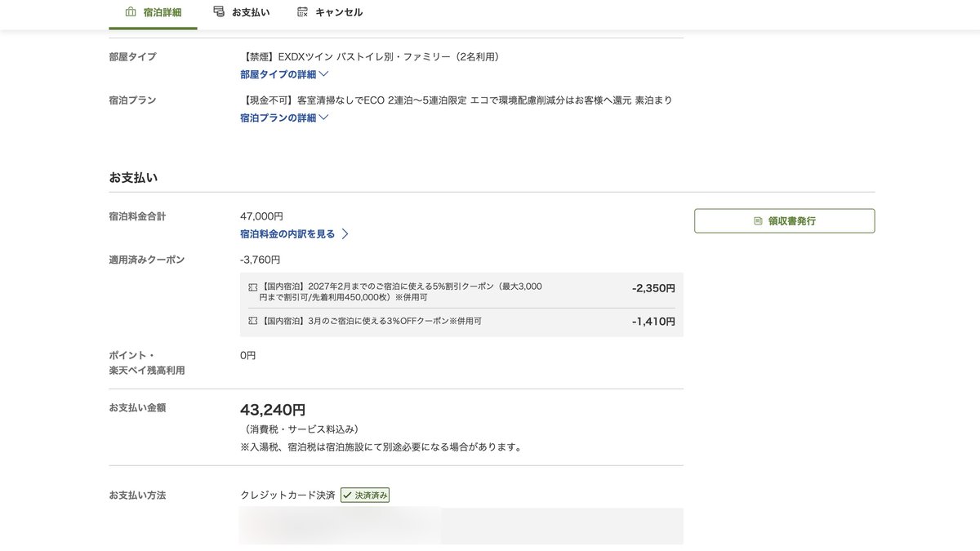Click the 宿泊プラン label

pos(132,100)
